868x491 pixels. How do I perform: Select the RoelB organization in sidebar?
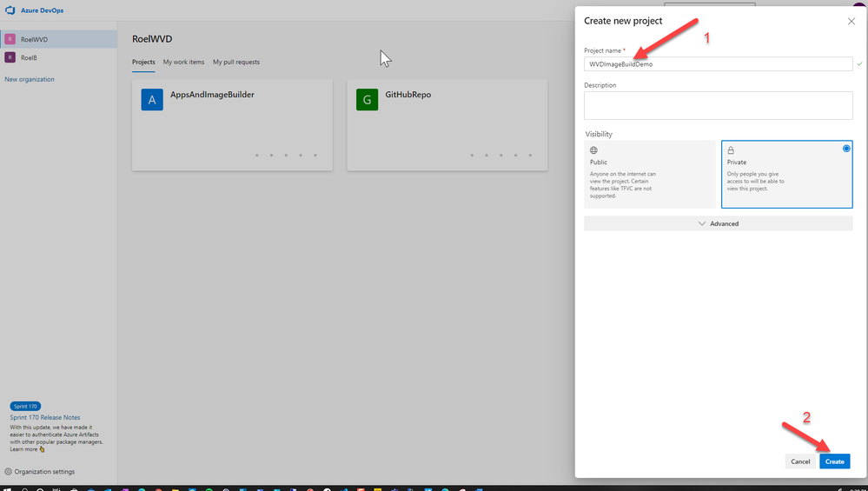[x=59, y=57]
